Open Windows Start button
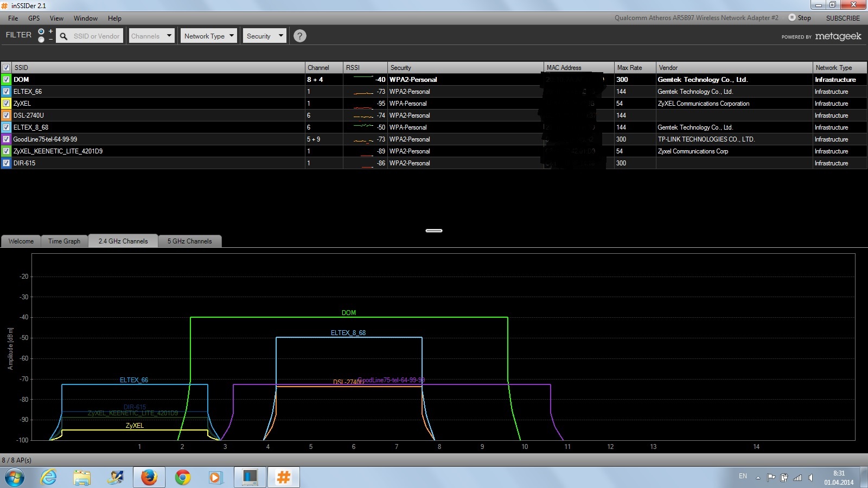 [15, 478]
